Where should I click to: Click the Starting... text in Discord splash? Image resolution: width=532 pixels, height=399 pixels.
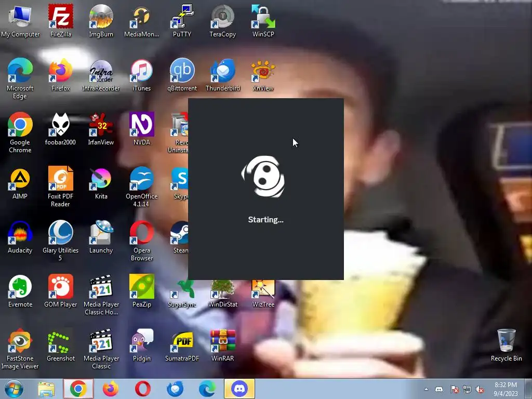265,220
